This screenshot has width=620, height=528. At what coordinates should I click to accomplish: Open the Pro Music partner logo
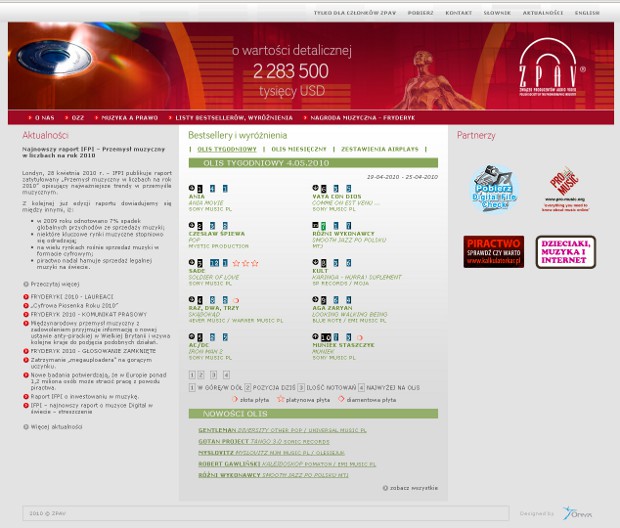coord(565,189)
